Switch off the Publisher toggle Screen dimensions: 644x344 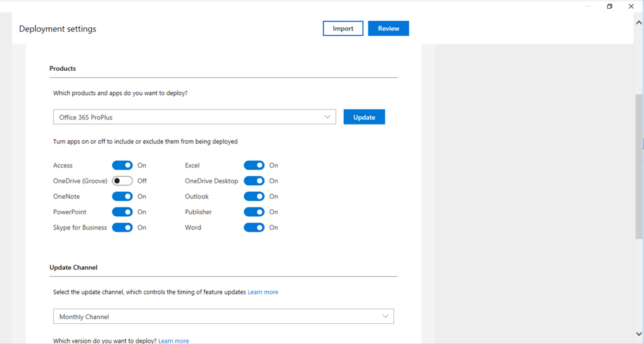click(x=254, y=212)
